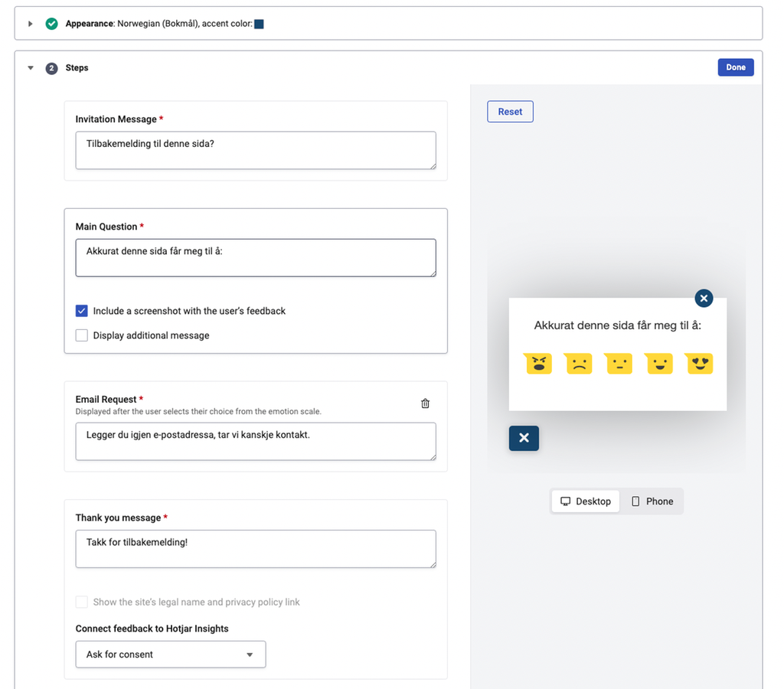Collapse the Steps section

coord(30,67)
